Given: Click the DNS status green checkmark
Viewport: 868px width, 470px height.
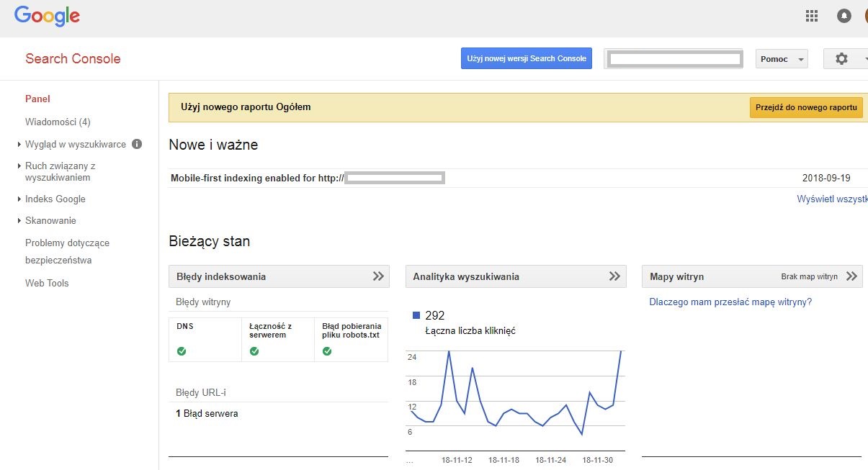Looking at the screenshot, I should 182,351.
